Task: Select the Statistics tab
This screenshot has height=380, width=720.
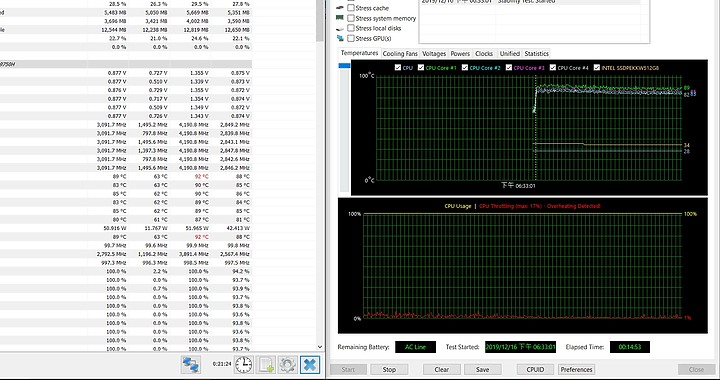Action: pyautogui.click(x=536, y=54)
